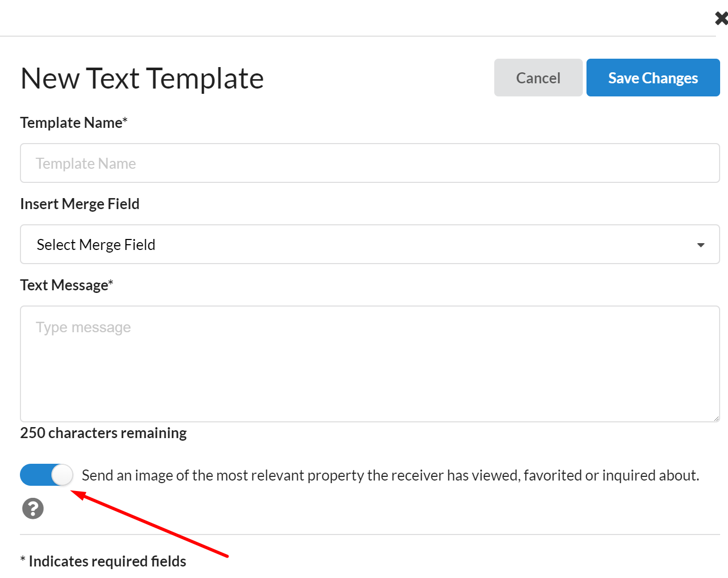The height and width of the screenshot is (578, 728).
Task: Click the merge field dropdown caret arrow
Action: point(701,245)
